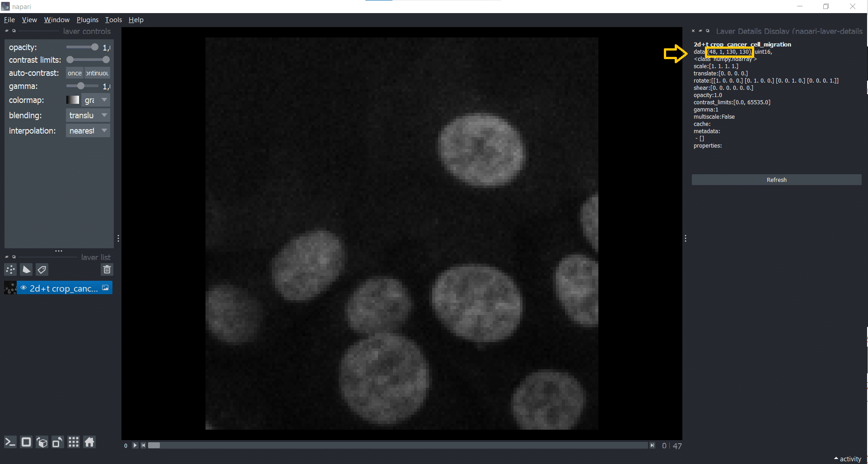Toggle 2D/3D view icon
The width and height of the screenshot is (868, 464).
pos(26,442)
